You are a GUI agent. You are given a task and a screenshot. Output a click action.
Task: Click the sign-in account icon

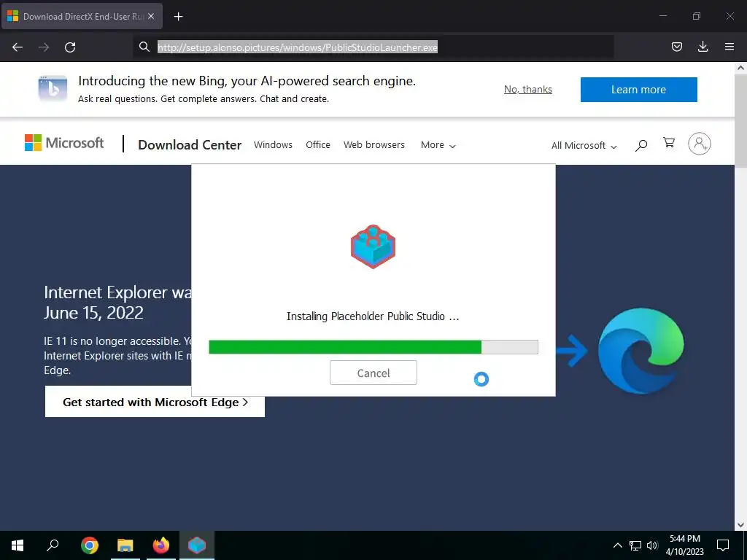pyautogui.click(x=699, y=144)
